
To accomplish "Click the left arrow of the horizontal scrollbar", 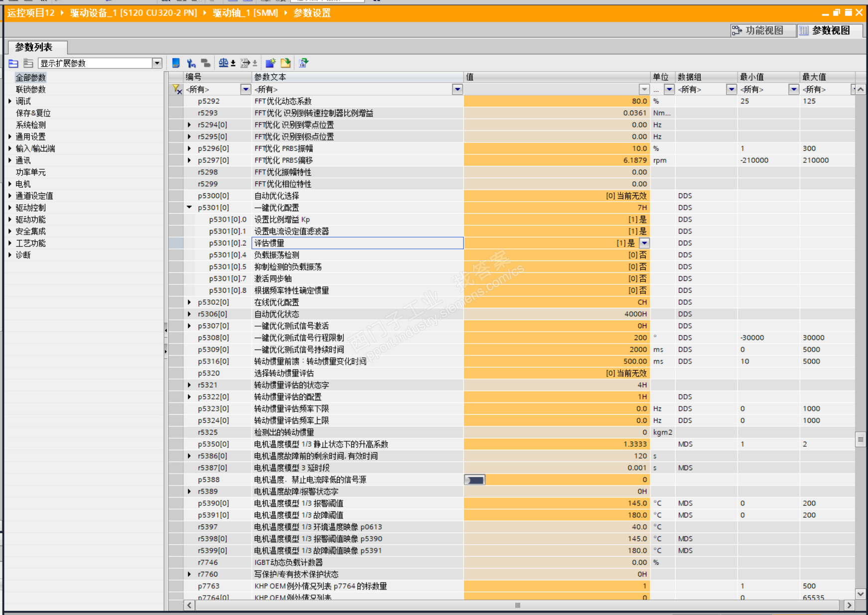I will (x=189, y=605).
